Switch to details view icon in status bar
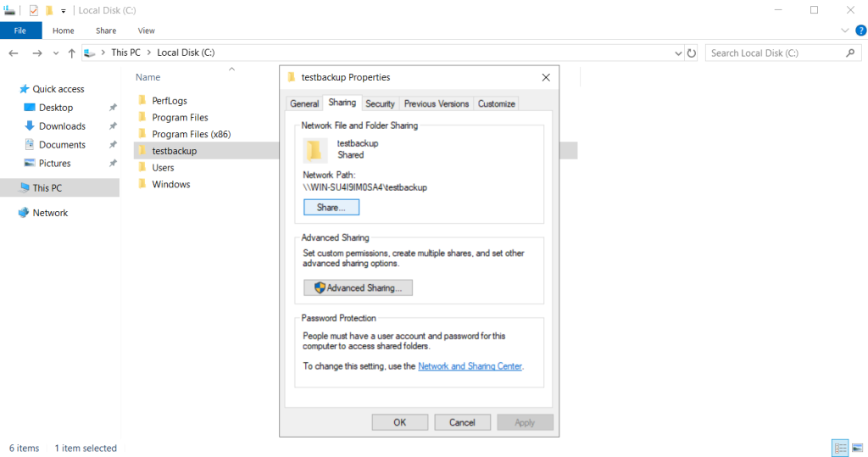 point(840,449)
